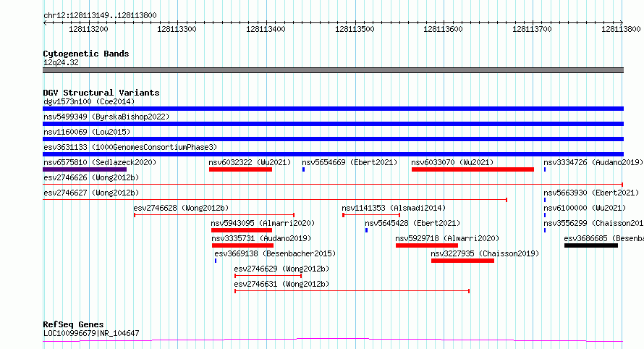Open variant esv2746631 (Wong2012b) label
The image size is (644, 349).
281,284
